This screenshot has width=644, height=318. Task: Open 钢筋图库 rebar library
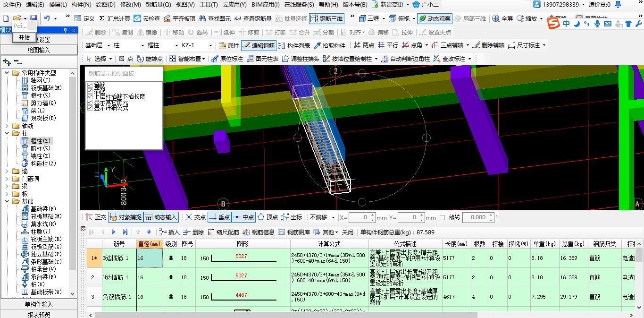point(294,232)
